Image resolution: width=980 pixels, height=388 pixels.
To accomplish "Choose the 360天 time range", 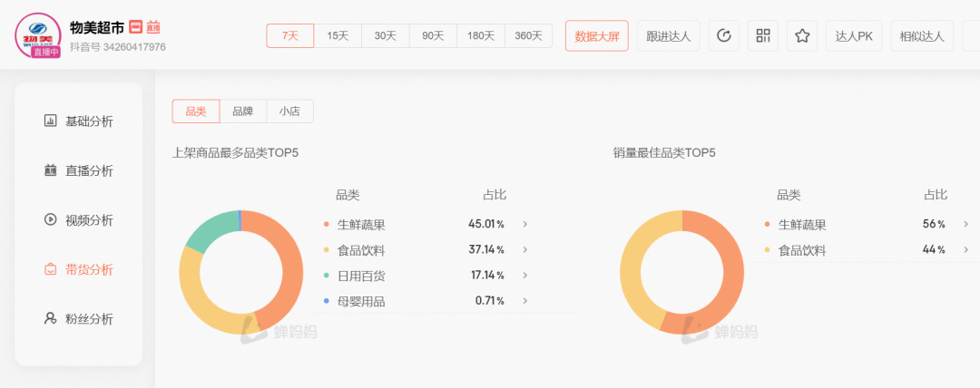I will pos(528,36).
